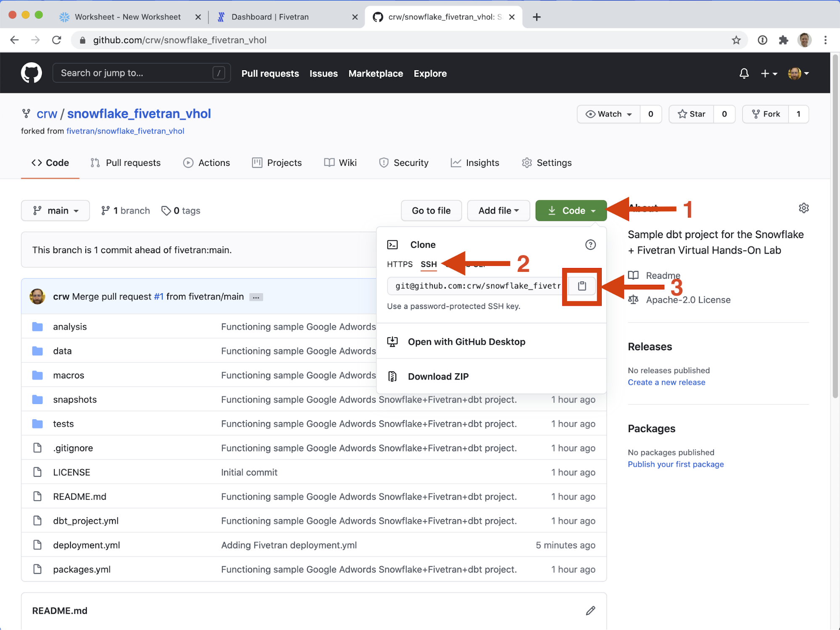Edit README.md with pencil icon
Viewport: 840px width, 630px height.
pos(590,611)
